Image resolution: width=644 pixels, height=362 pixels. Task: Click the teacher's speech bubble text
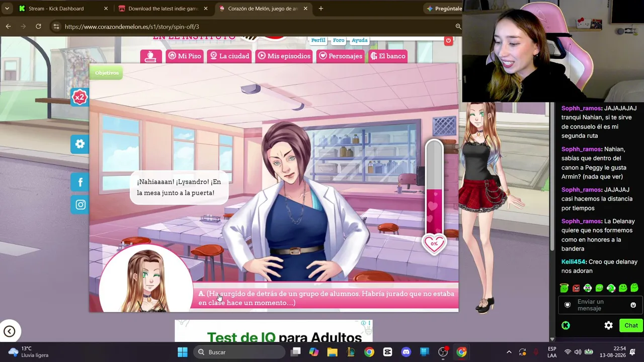179,188
